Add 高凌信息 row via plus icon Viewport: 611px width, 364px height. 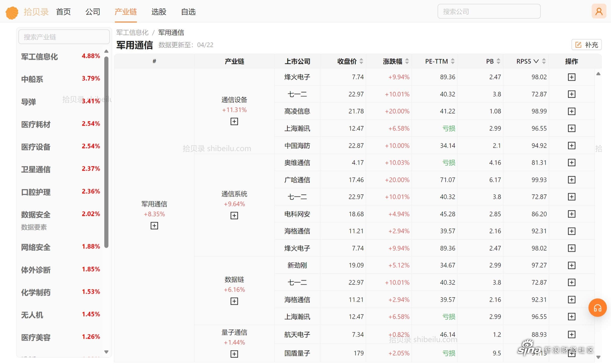coord(571,111)
